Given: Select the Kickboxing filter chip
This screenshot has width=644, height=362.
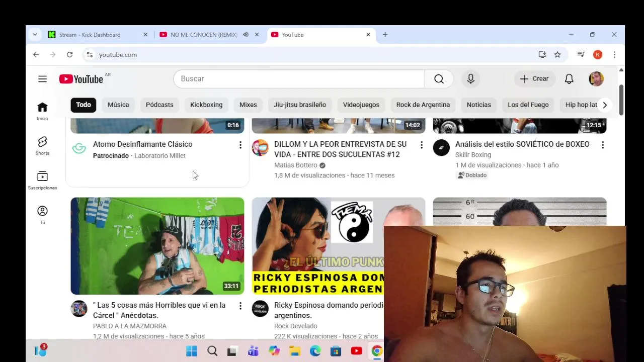Looking at the screenshot, I should [x=206, y=105].
